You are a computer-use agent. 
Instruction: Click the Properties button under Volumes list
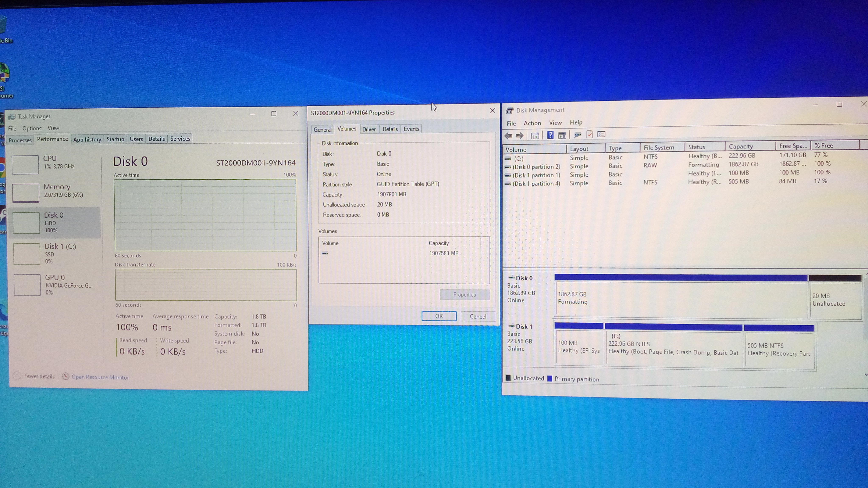(465, 295)
